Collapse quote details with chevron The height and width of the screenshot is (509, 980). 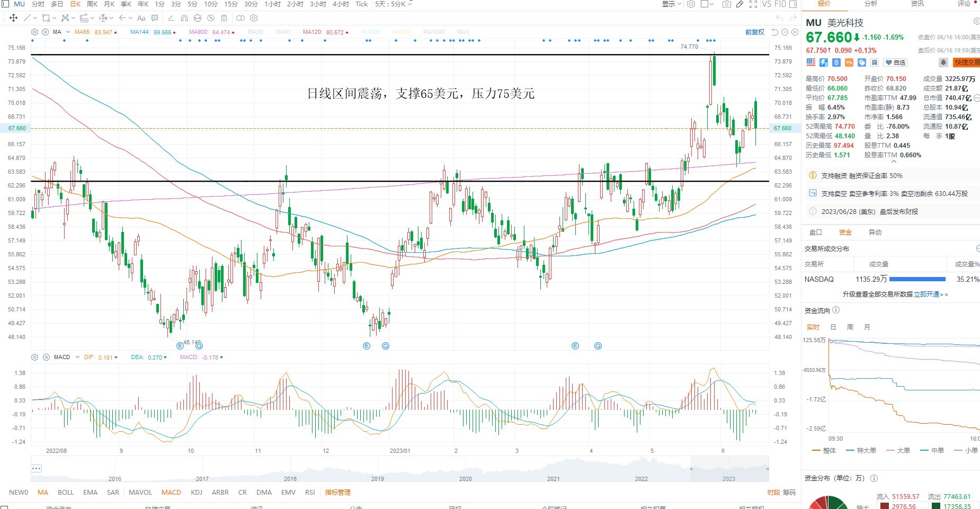pos(894,161)
